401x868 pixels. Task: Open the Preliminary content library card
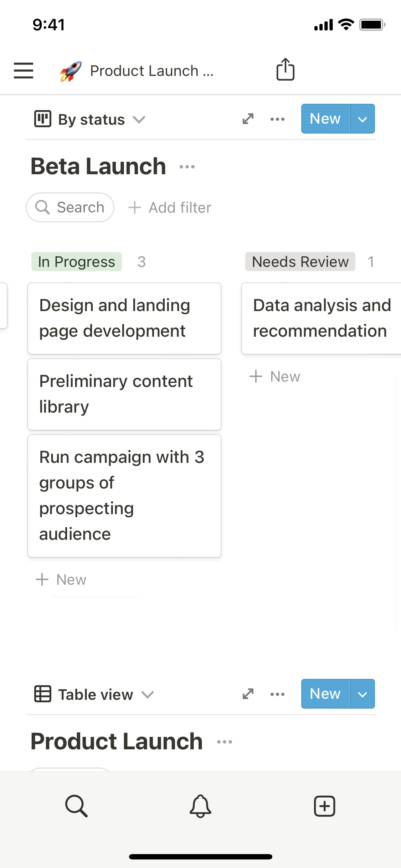(124, 394)
